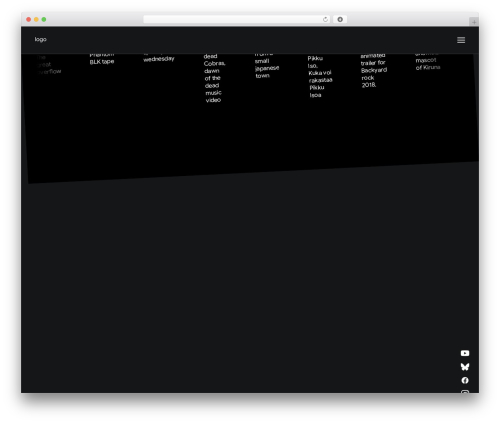Open the 'great overflow' project
This screenshot has width=500, height=423.
coord(49,64)
